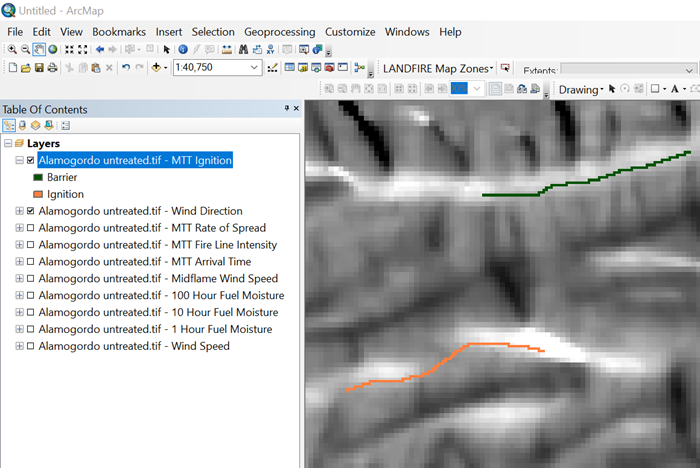Viewport: 700px width, 468px height.
Task: Click the Fixed Zoom In icon
Action: [69, 50]
